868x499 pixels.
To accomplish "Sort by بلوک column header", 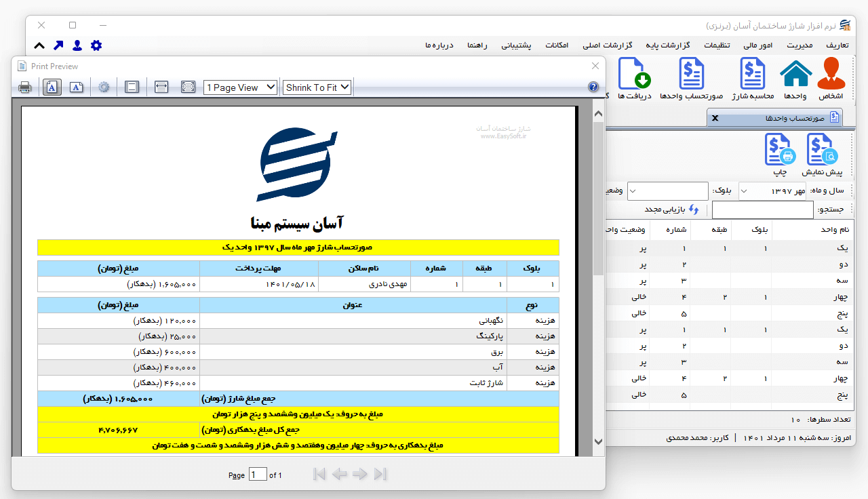I will (751, 230).
